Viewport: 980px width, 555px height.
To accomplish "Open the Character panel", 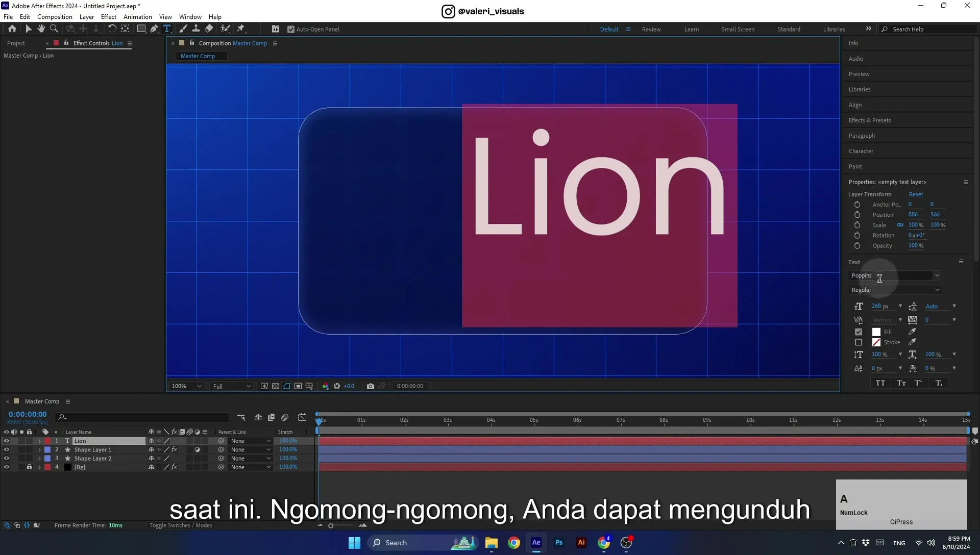I will 861,151.
